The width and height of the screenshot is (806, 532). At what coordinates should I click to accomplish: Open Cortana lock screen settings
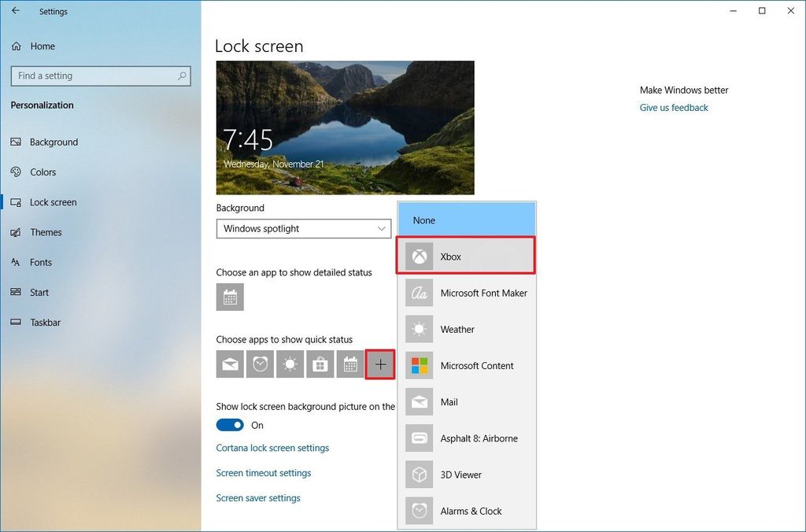[272, 447]
